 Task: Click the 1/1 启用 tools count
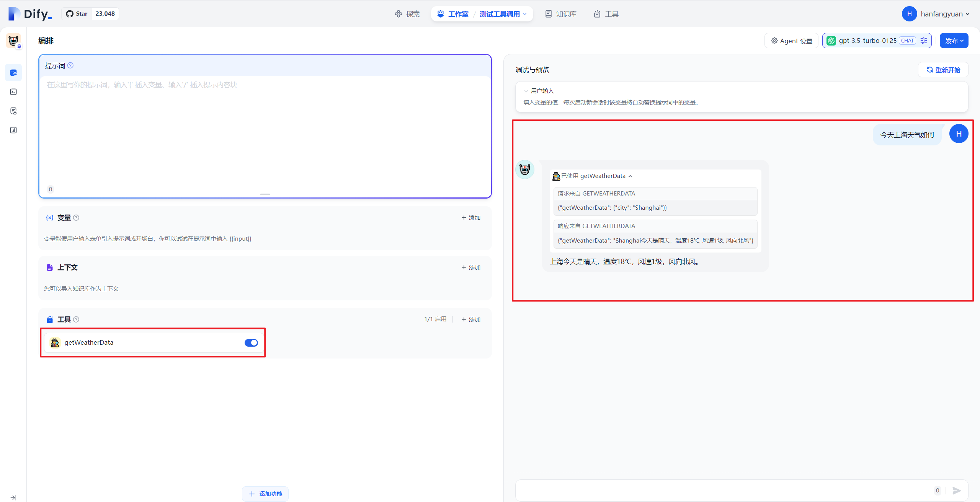[435, 319]
